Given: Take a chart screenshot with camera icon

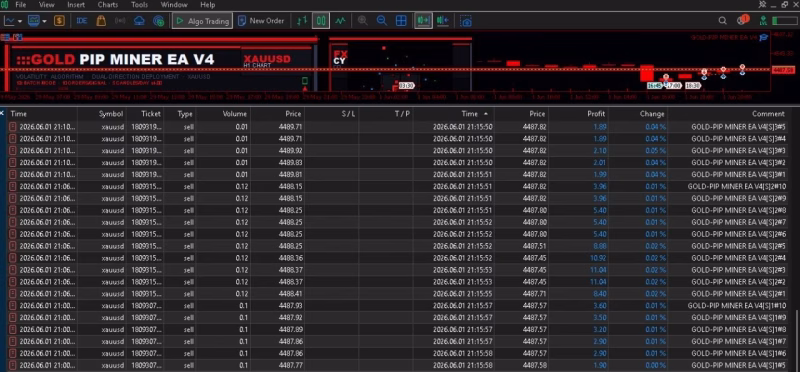Looking at the screenshot, I should click(465, 21).
